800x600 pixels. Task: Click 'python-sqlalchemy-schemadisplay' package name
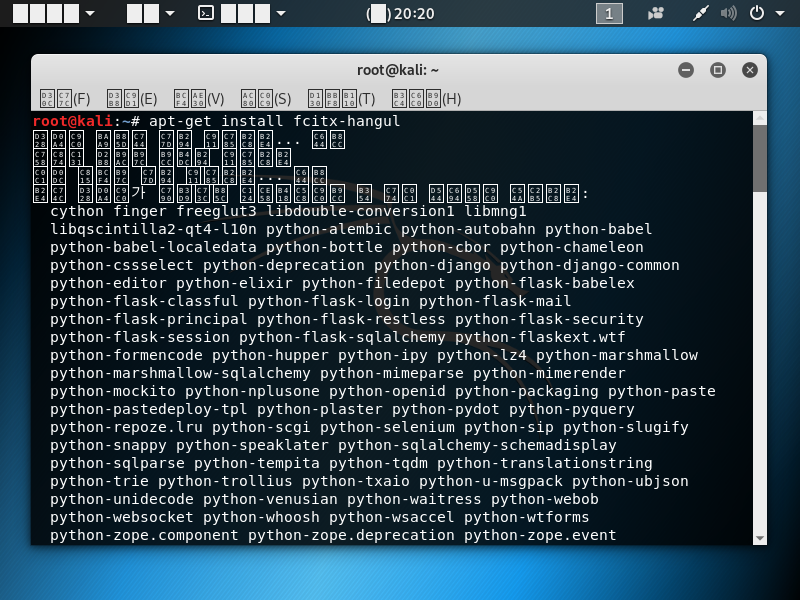[x=477, y=445]
